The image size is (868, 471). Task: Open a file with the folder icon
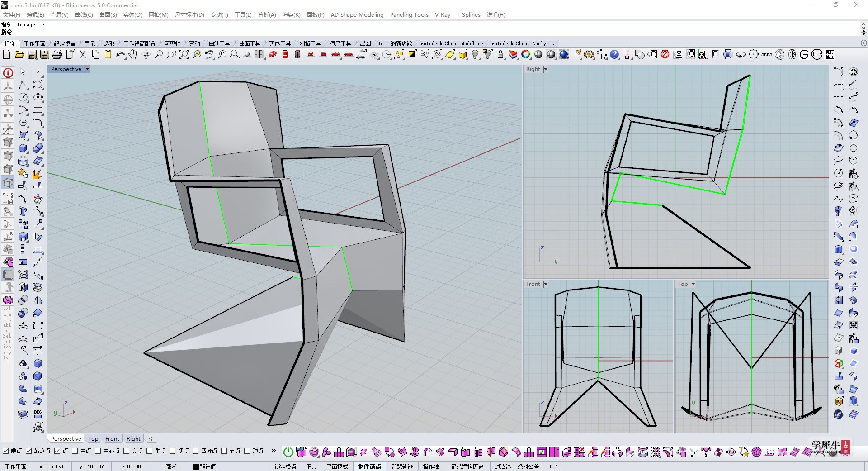19,55
